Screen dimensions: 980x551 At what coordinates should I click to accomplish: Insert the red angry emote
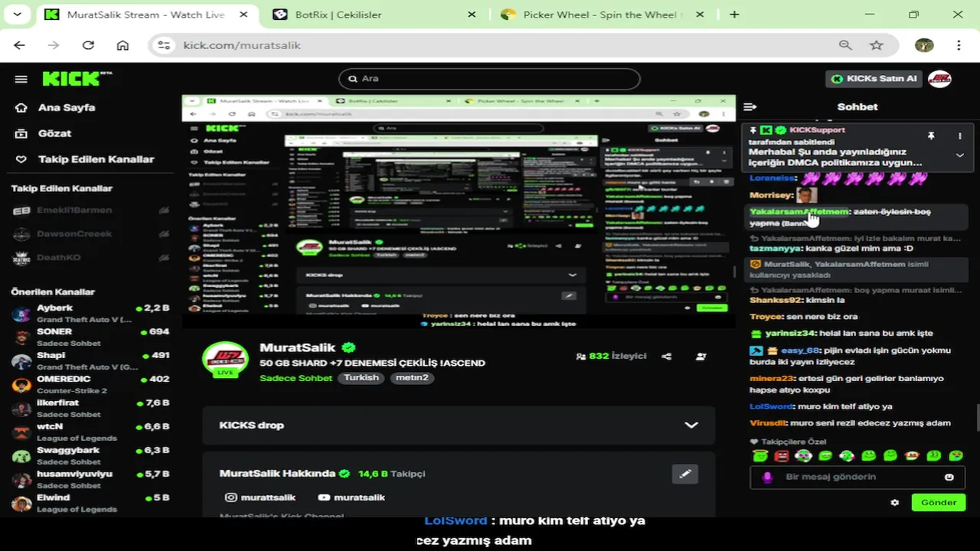(781, 456)
